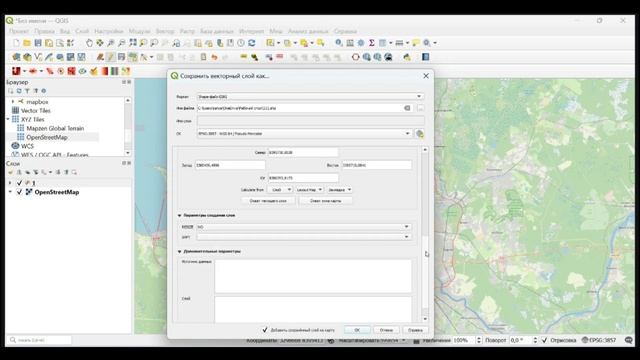Click the browse file button next to file name

point(420,108)
